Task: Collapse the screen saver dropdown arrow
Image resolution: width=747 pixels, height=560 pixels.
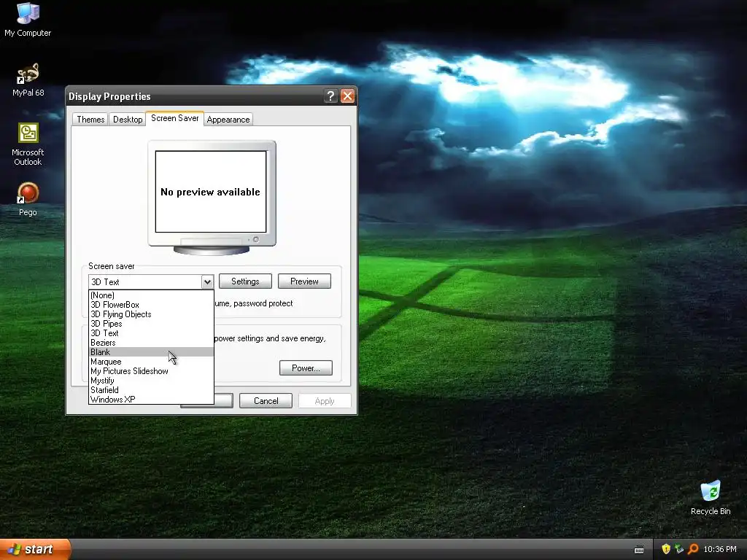Action: pyautogui.click(x=207, y=282)
